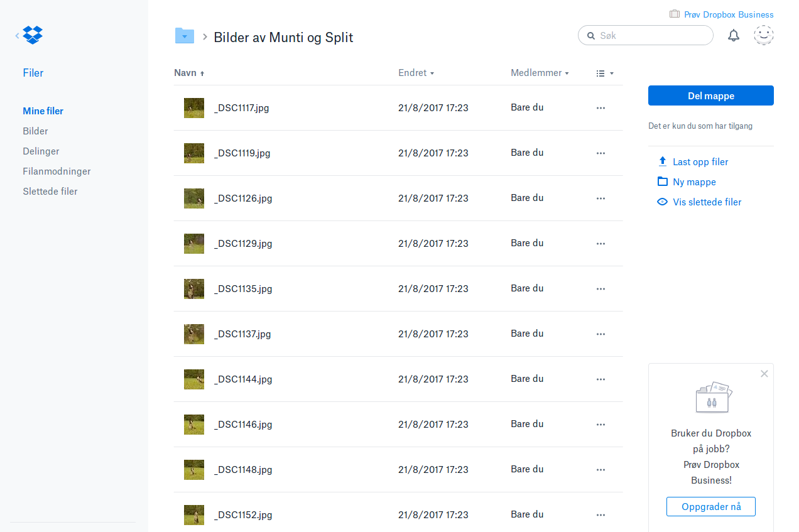The height and width of the screenshot is (532, 799).
Task: Open file _DSC1148.jpg by name
Action: click(x=243, y=470)
